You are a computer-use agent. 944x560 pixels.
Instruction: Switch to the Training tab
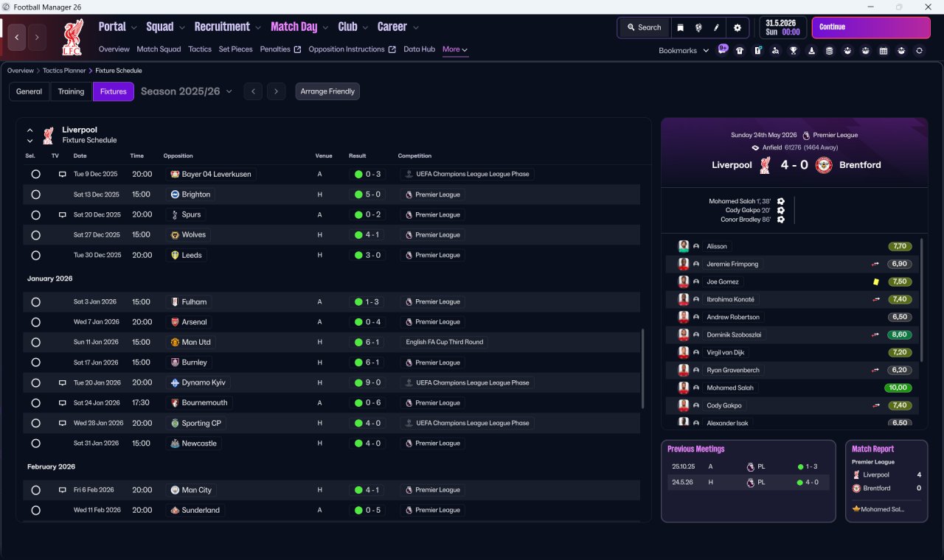click(71, 91)
